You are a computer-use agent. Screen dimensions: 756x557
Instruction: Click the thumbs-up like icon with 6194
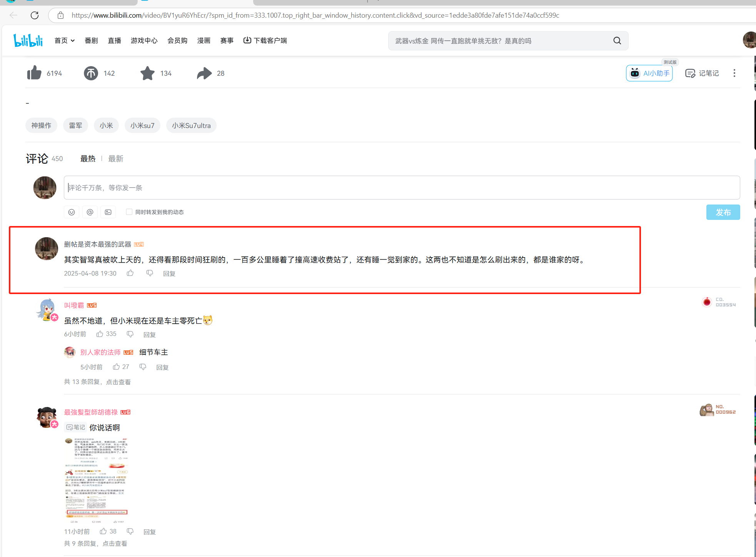pyautogui.click(x=34, y=73)
